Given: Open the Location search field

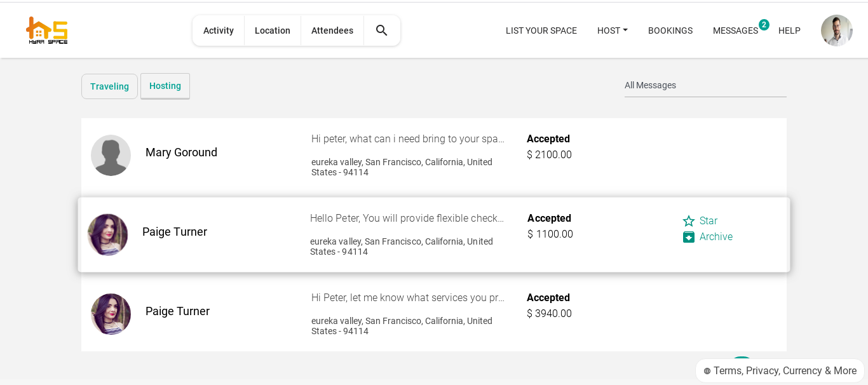Looking at the screenshot, I should pyautogui.click(x=273, y=30).
